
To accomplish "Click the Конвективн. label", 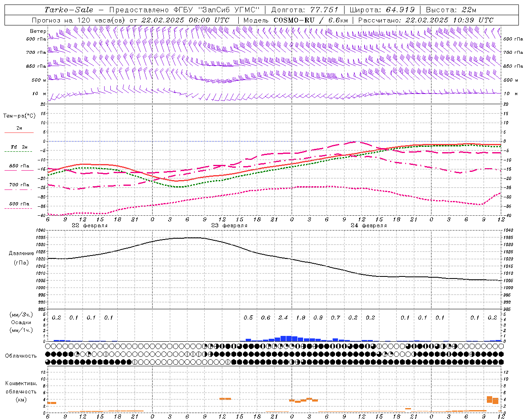I will 21,383.
